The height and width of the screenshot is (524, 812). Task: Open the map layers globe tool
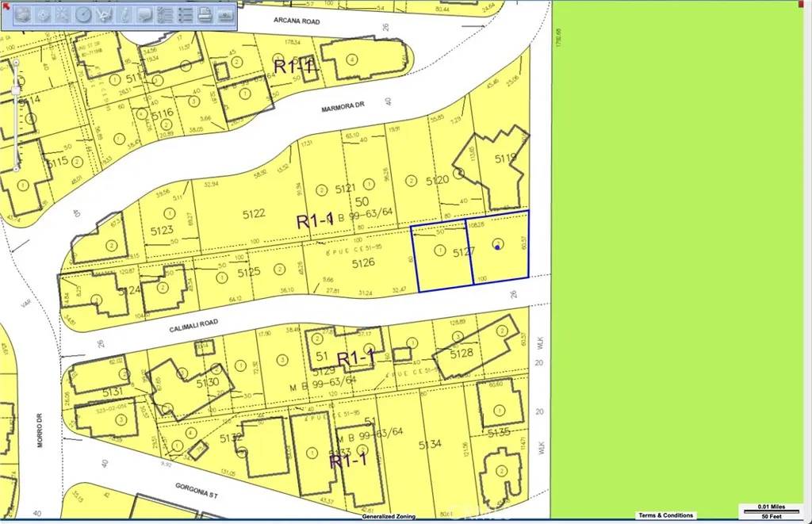[x=23, y=16]
